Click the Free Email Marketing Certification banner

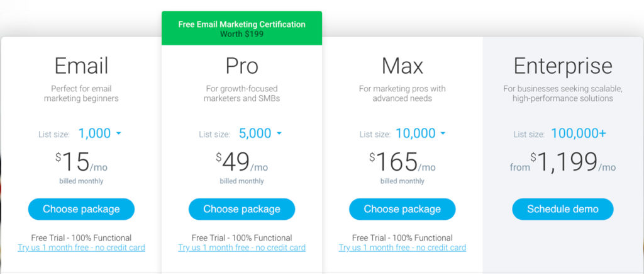click(242, 28)
